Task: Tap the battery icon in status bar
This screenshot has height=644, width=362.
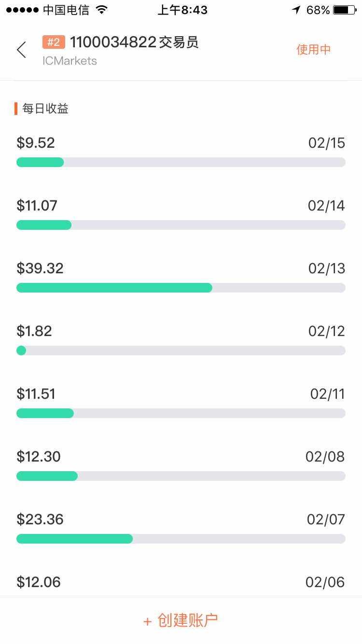Action: pos(344,10)
